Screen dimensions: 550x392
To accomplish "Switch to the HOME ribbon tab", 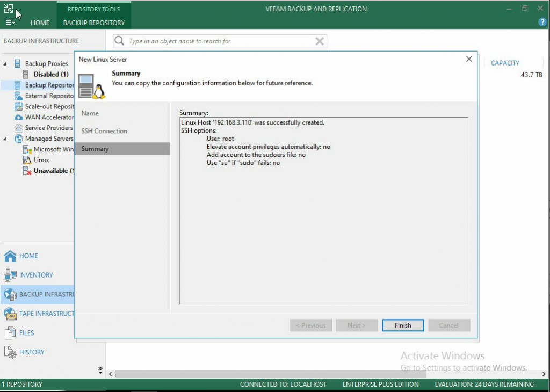I will [40, 23].
